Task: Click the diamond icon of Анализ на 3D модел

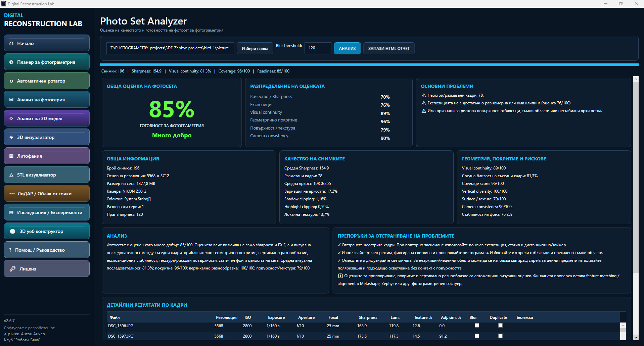Action: coord(11,118)
